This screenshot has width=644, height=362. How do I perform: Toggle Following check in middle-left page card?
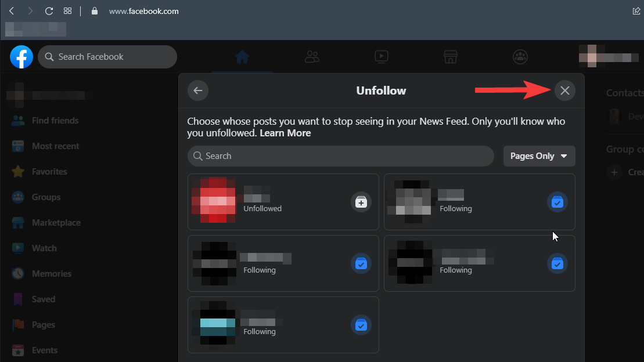pos(361,263)
